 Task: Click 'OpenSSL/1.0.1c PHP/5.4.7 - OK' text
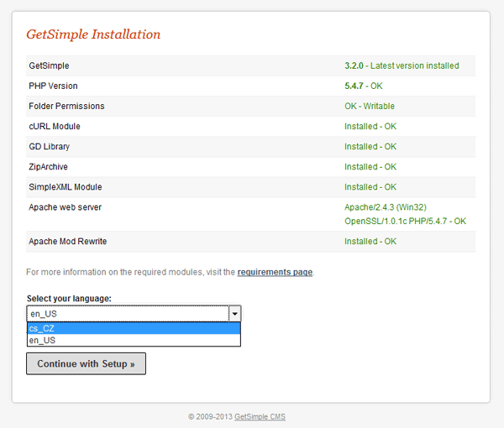tap(406, 222)
